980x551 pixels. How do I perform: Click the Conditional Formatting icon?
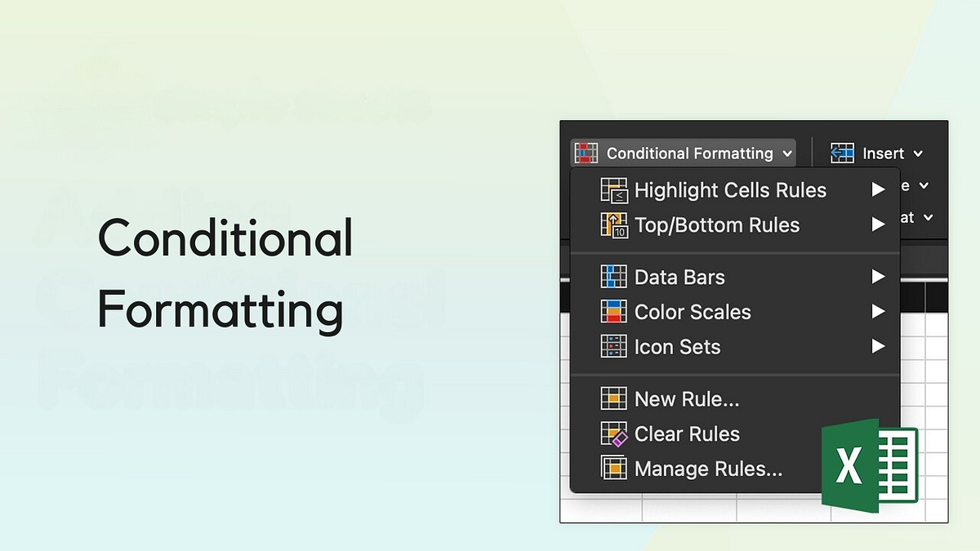(x=585, y=153)
